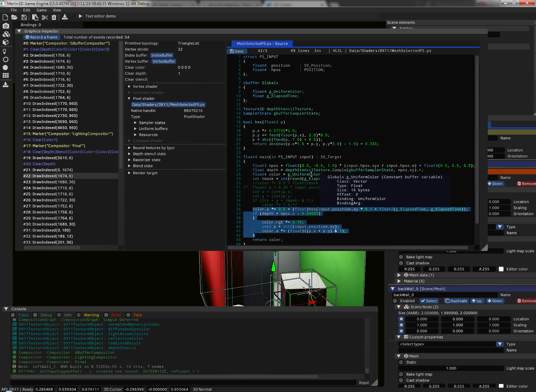This screenshot has width=536, height=392.
Task: Open the VertexBuffer link
Action: pos(164,61)
